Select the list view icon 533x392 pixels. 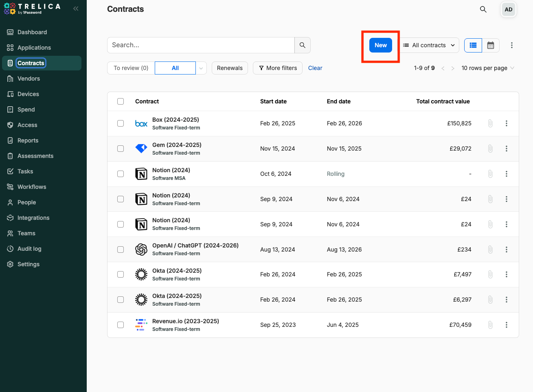[x=473, y=45]
